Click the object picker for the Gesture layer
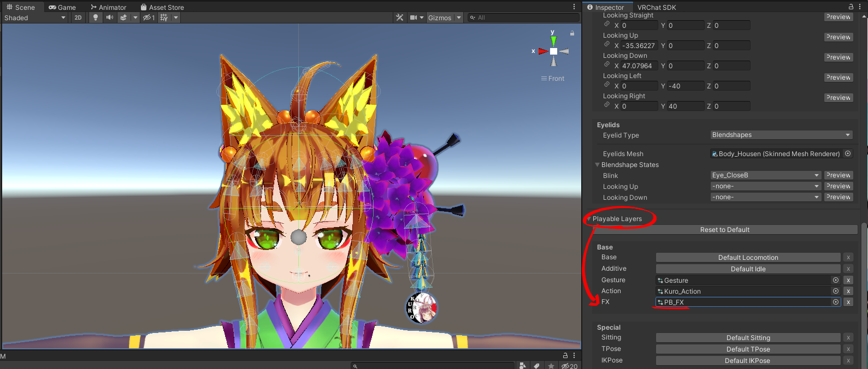Screen dimensions: 868x369 (835, 280)
